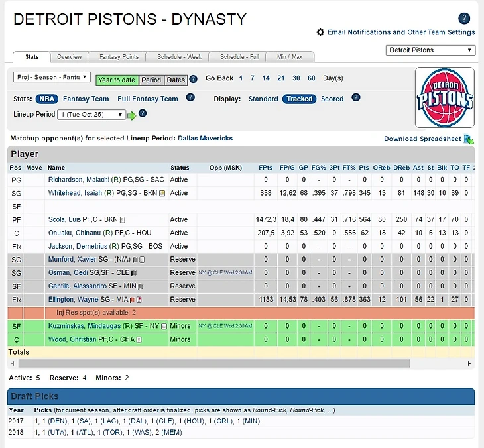Open the news note icon for Isaiah Whitehead
The width and height of the screenshot is (484, 448).
[x=162, y=193]
